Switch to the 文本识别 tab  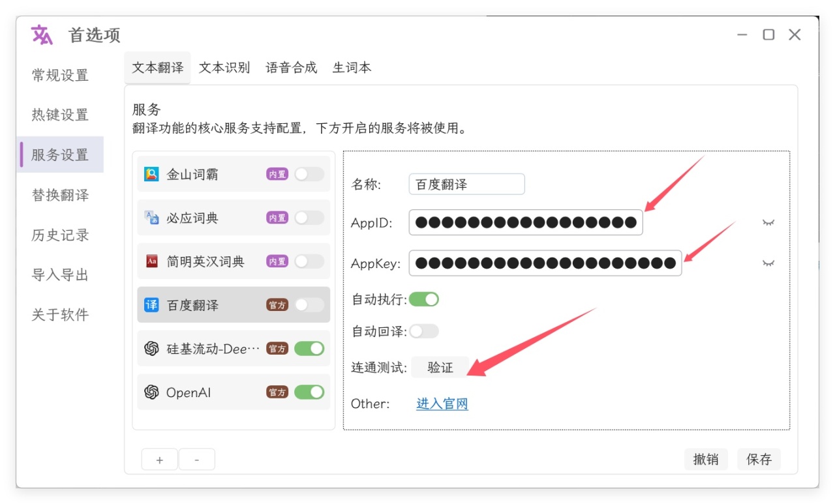click(224, 68)
